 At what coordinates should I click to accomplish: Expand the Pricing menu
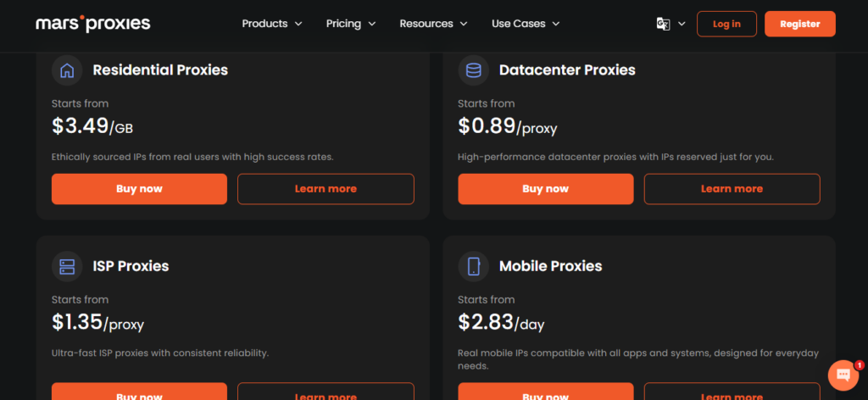(x=351, y=24)
